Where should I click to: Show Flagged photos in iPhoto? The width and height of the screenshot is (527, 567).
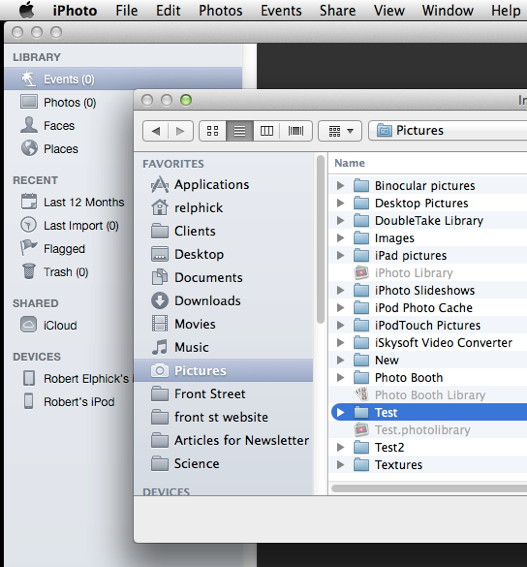point(53,248)
